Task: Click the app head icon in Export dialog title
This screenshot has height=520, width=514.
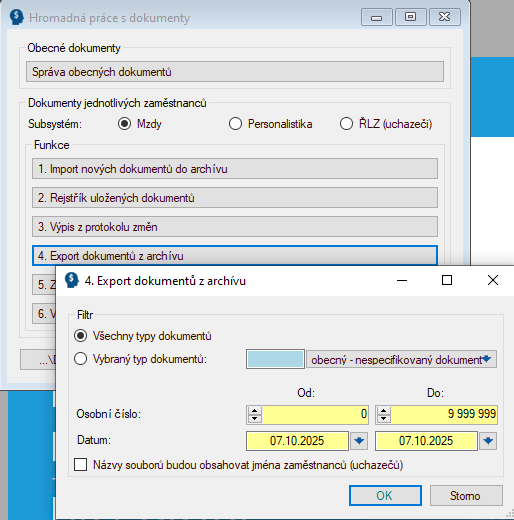Action: point(71,280)
